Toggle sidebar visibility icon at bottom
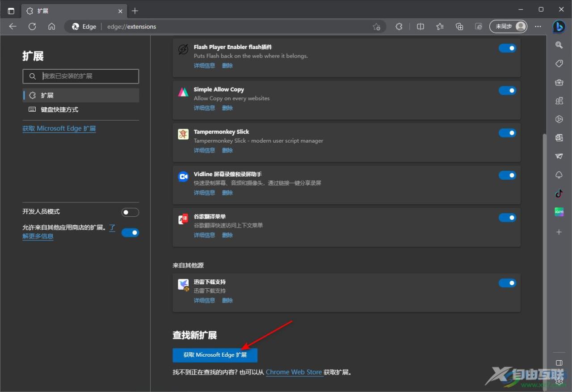This screenshot has height=392, width=572. click(559, 362)
